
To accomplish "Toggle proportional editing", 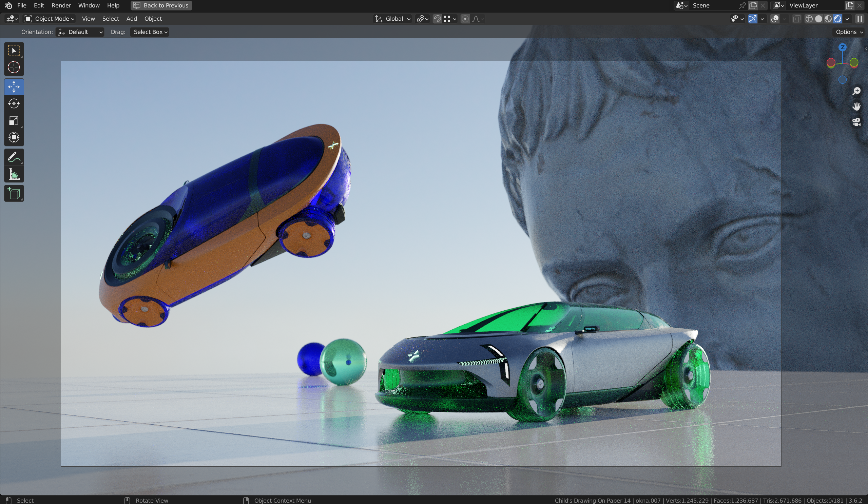I will [x=465, y=19].
